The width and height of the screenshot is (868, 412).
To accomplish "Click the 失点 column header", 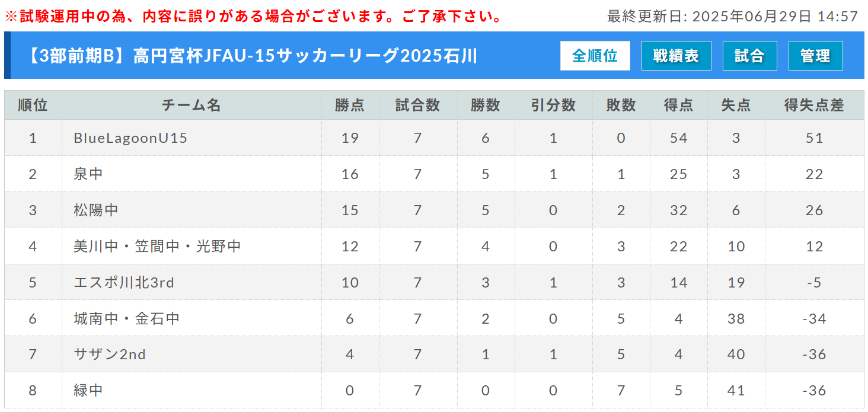I will tap(736, 106).
